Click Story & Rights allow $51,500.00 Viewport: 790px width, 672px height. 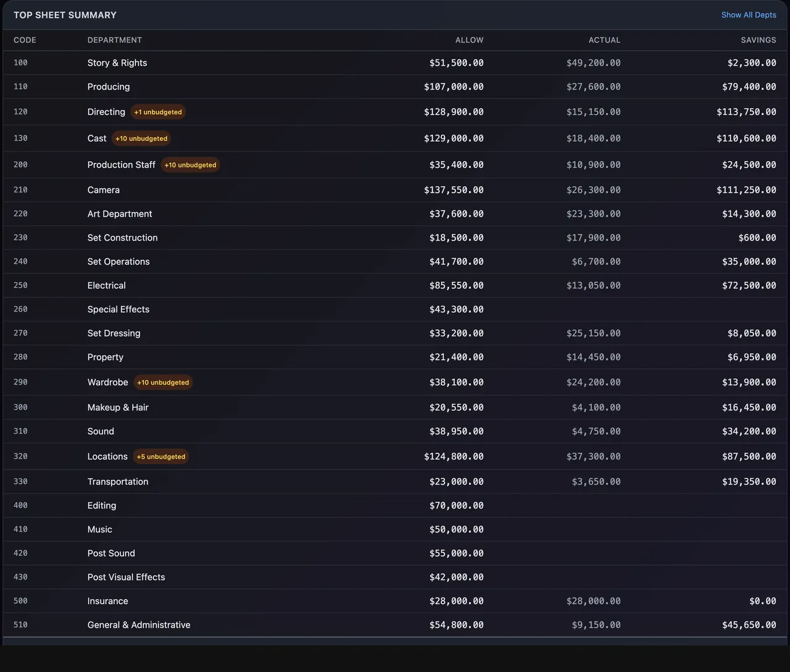(456, 63)
